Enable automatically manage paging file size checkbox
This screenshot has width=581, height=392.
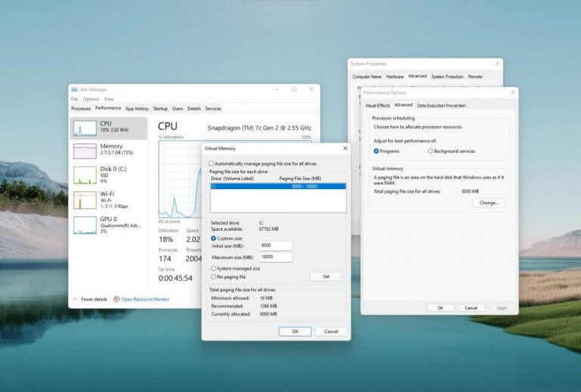211,163
